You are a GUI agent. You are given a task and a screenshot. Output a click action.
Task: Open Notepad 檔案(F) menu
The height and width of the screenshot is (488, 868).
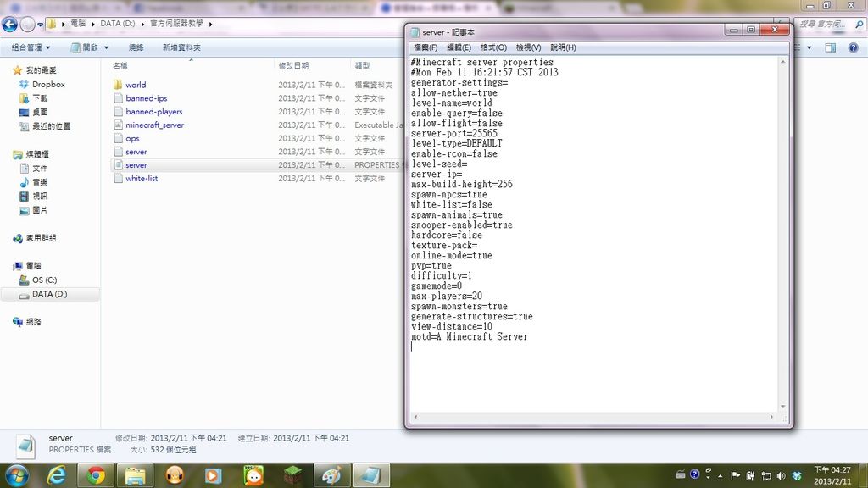pyautogui.click(x=426, y=47)
